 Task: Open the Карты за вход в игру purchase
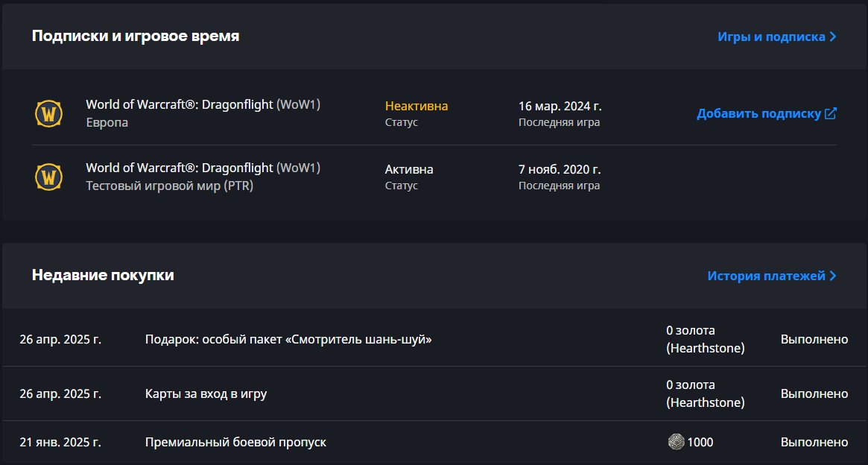pyautogui.click(x=206, y=393)
